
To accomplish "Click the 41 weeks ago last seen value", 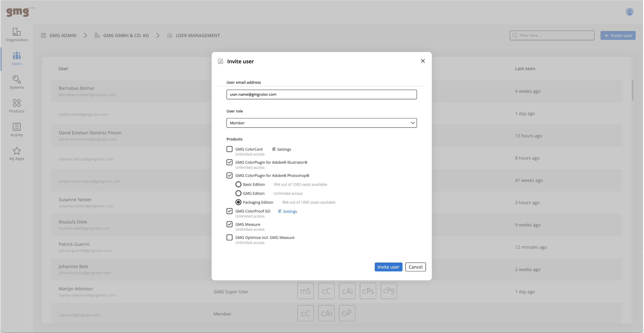I will pos(529,180).
